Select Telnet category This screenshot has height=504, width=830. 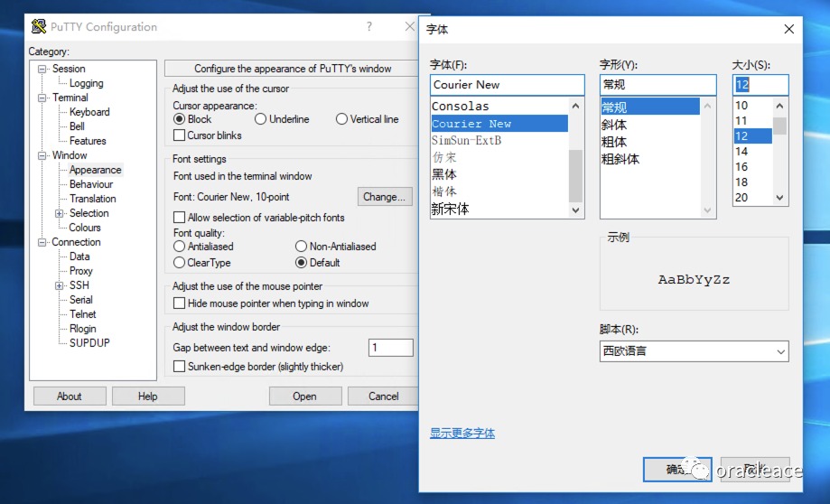(x=82, y=314)
